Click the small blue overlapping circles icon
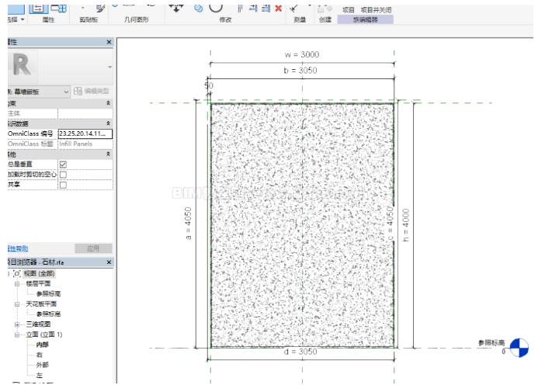This screenshot has height=392, width=545. coord(199,9)
